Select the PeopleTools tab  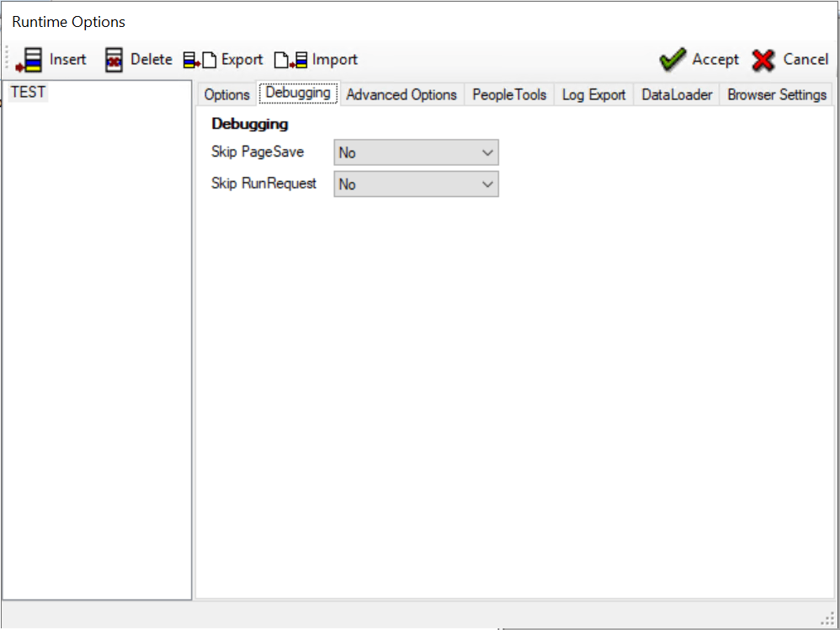pos(508,94)
